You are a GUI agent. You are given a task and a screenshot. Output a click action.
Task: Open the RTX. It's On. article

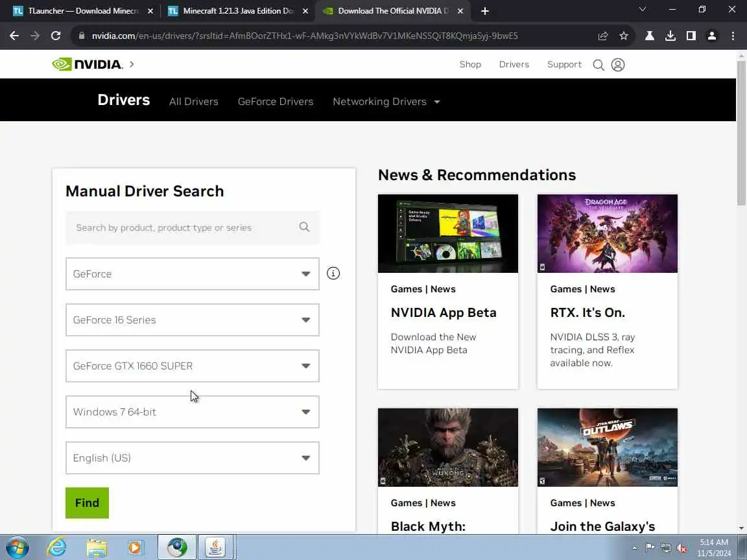click(587, 312)
